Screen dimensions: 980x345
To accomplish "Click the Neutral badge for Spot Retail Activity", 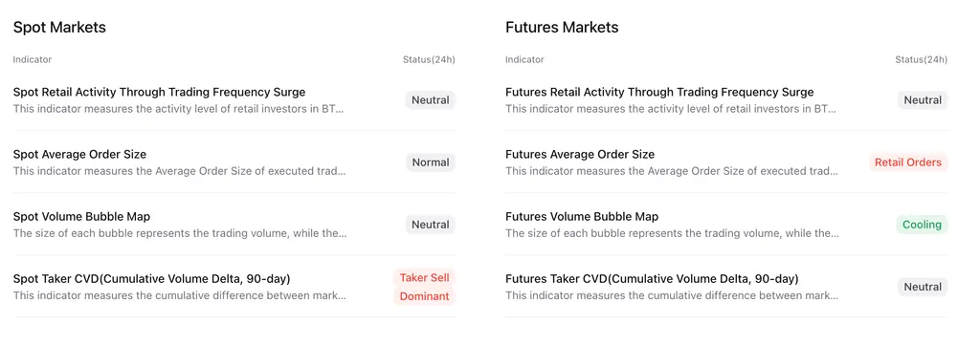I will (x=431, y=99).
